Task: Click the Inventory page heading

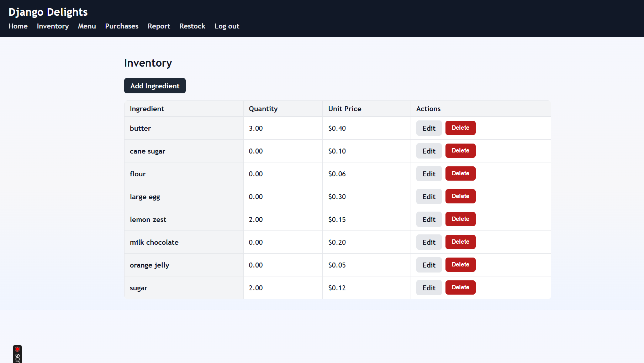Action: tap(148, 63)
